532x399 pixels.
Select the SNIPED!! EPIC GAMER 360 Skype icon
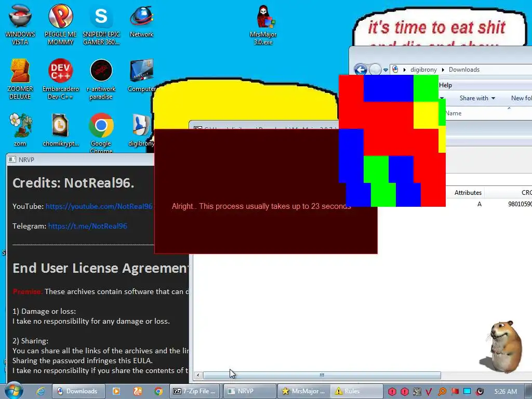(x=101, y=24)
